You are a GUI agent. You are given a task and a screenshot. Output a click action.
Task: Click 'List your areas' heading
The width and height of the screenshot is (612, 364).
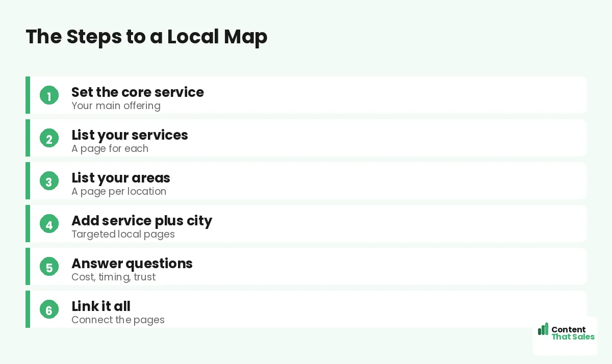point(121,178)
